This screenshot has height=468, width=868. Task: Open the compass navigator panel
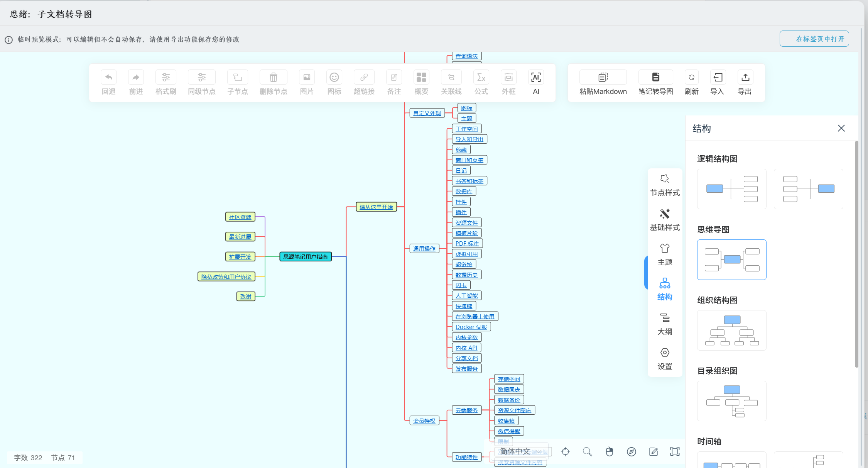click(x=631, y=451)
